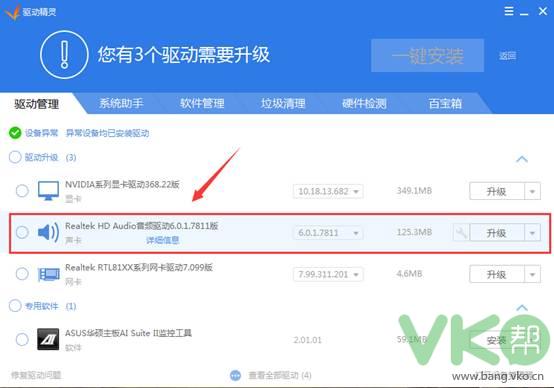554x388 pixels.
Task: Switch to 软件管理 tab
Action: (x=202, y=103)
